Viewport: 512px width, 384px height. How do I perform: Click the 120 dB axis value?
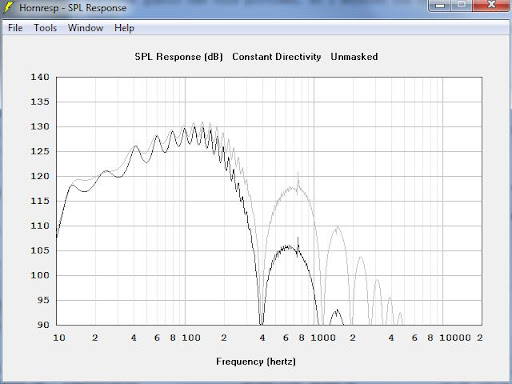[40, 176]
